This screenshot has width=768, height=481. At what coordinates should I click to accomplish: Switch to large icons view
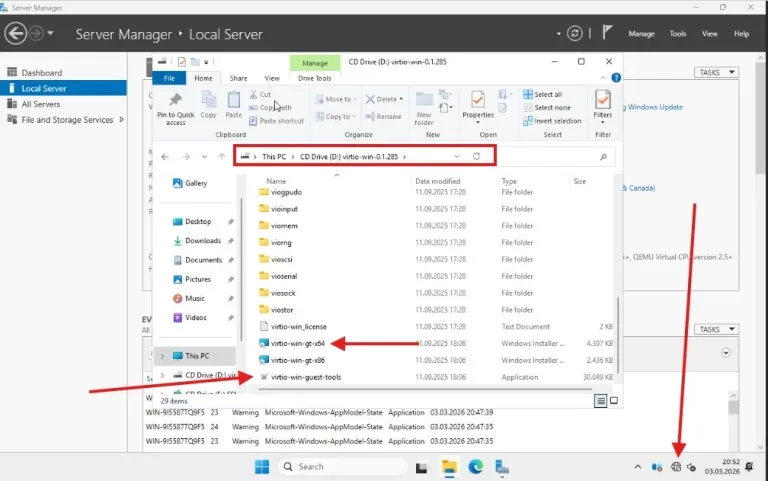tap(614, 401)
